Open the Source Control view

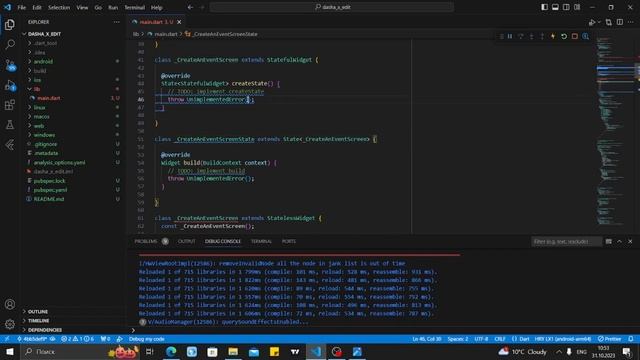pos(10,64)
